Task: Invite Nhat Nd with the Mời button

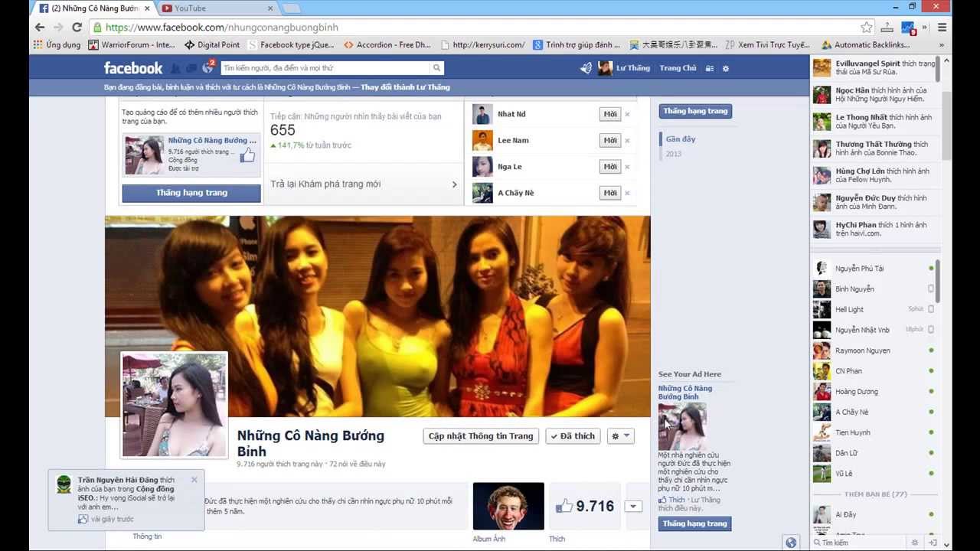Action: (x=609, y=115)
